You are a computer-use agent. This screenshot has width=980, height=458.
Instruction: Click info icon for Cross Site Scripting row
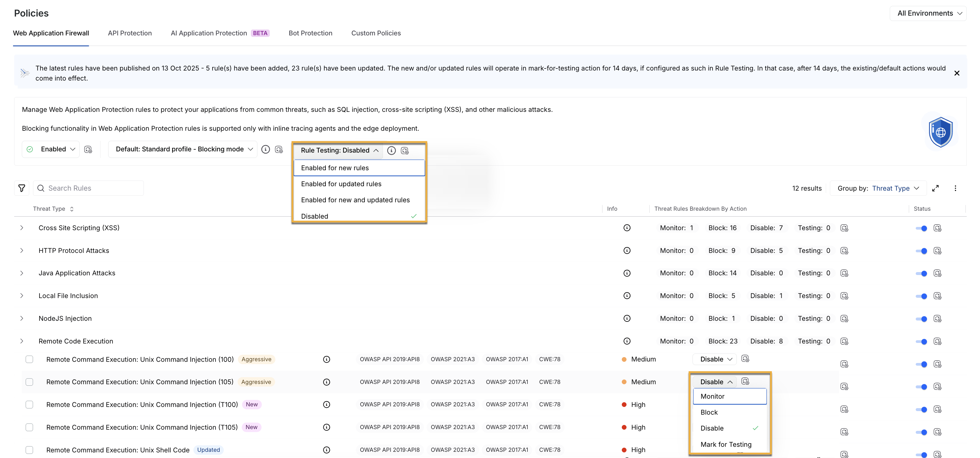click(x=627, y=228)
